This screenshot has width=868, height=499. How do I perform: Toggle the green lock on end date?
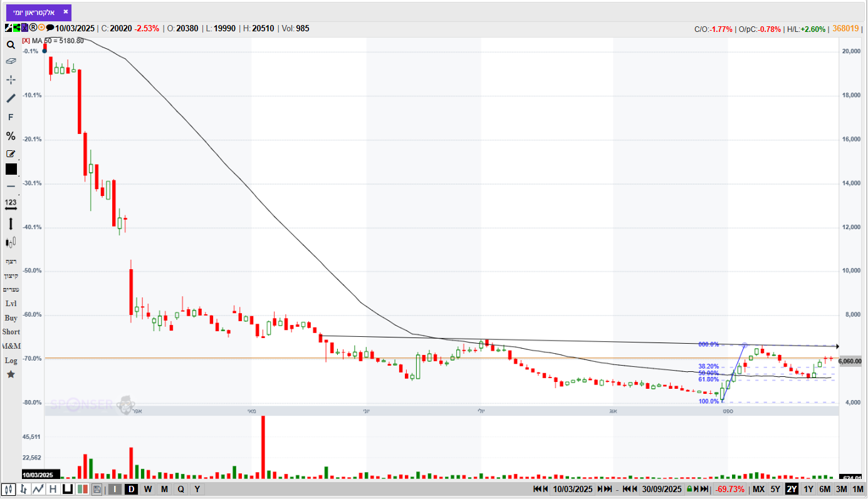pyautogui.click(x=689, y=489)
